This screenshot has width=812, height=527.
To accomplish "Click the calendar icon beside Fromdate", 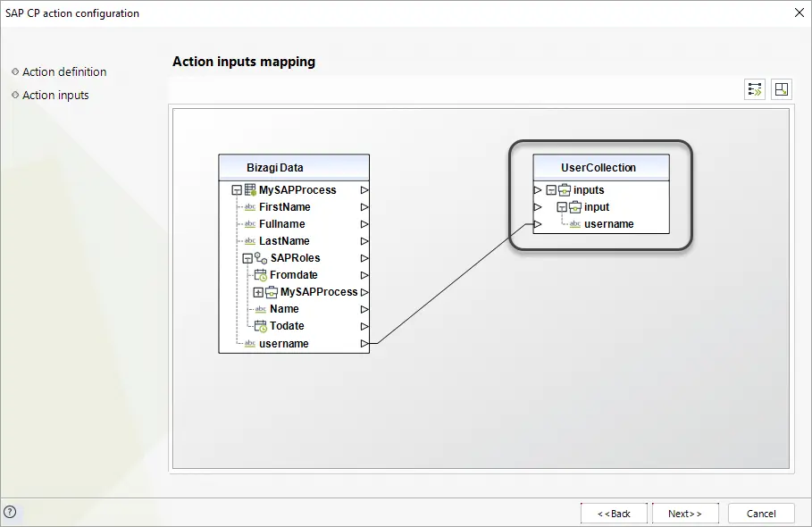I will pos(261,275).
